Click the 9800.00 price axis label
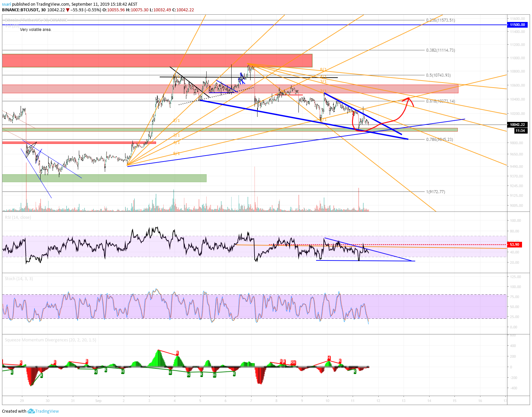 (x=517, y=143)
